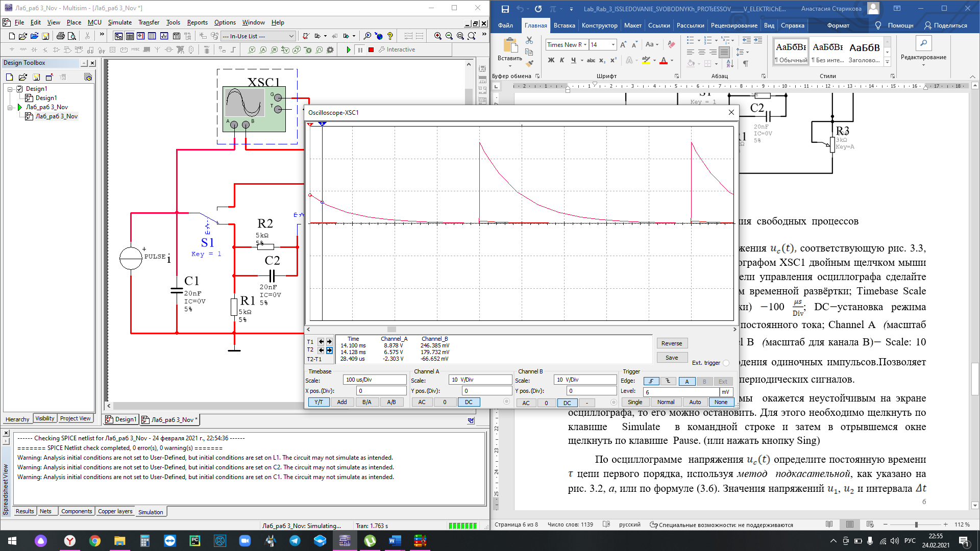Click Поделиться button in Word

(946, 26)
